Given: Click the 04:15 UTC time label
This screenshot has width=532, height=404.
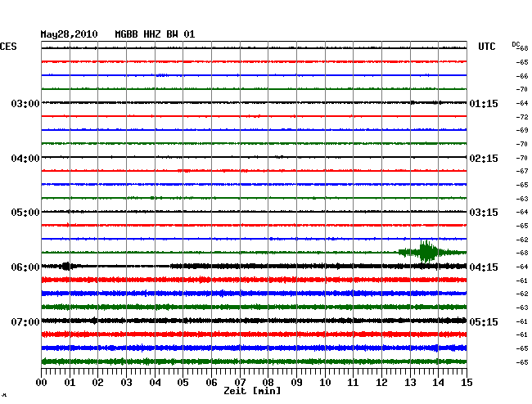Looking at the screenshot, I should click(x=484, y=267).
